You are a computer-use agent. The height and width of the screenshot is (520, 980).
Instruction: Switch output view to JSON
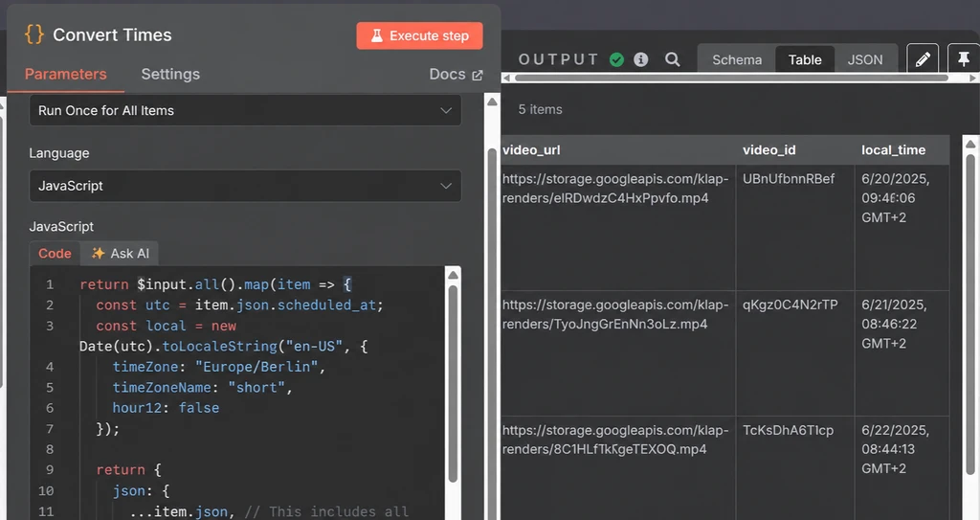click(865, 60)
